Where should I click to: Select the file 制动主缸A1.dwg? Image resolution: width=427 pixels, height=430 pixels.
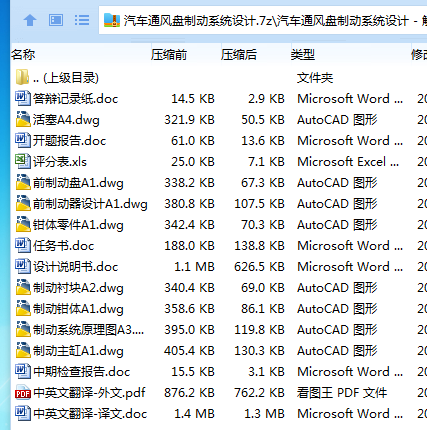78,351
